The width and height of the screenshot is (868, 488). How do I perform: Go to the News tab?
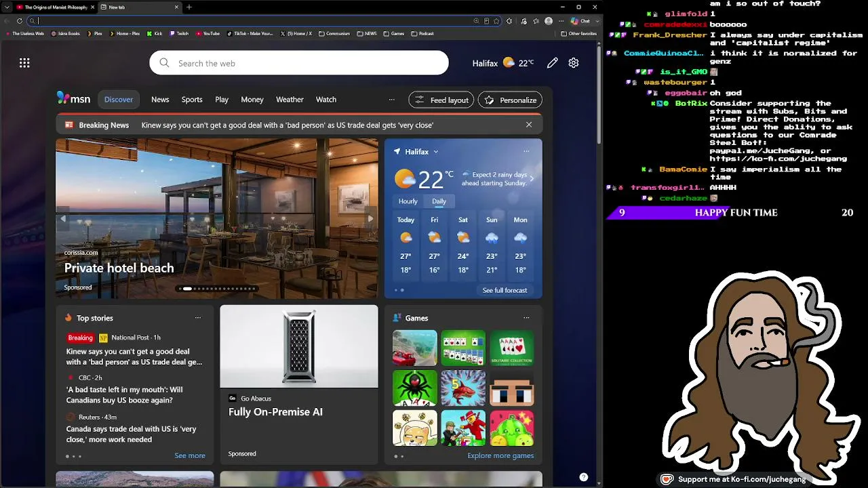(x=160, y=100)
